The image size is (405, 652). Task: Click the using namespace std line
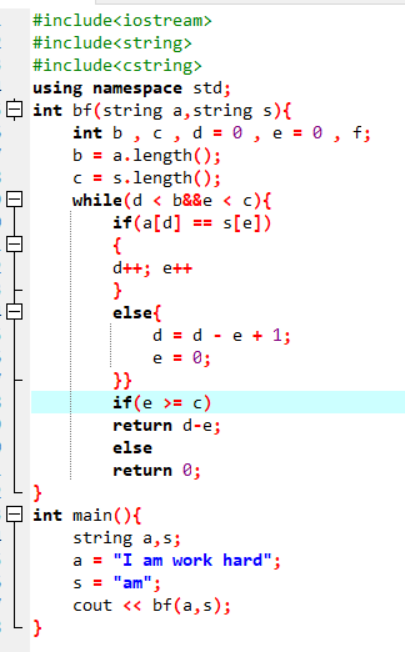point(131,88)
